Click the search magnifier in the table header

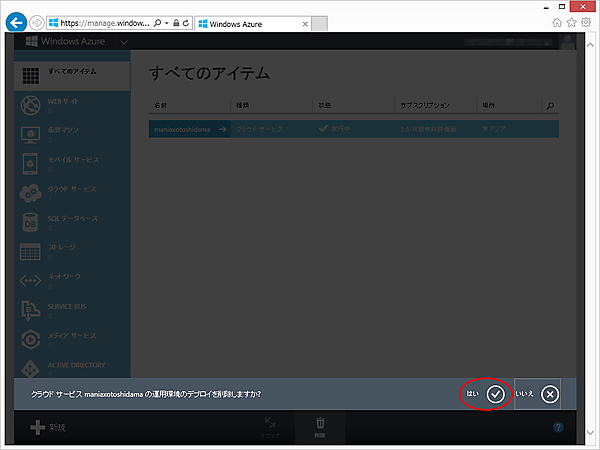[x=549, y=105]
